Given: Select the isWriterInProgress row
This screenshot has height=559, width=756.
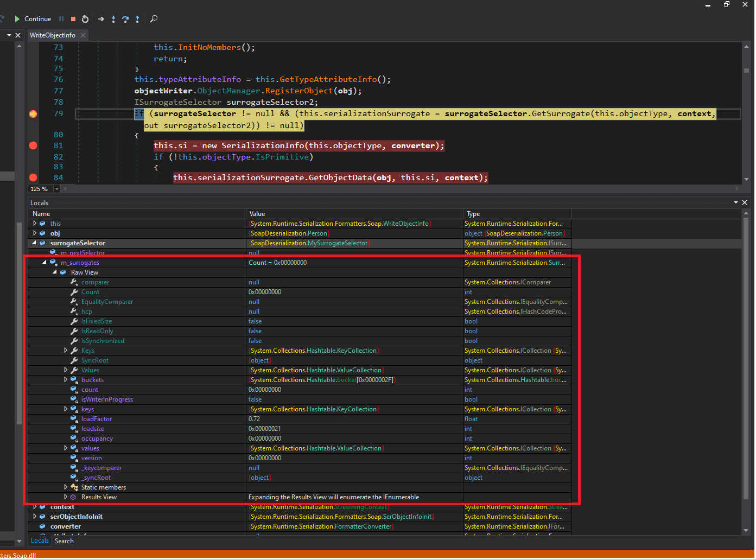Looking at the screenshot, I should pyautogui.click(x=300, y=399).
